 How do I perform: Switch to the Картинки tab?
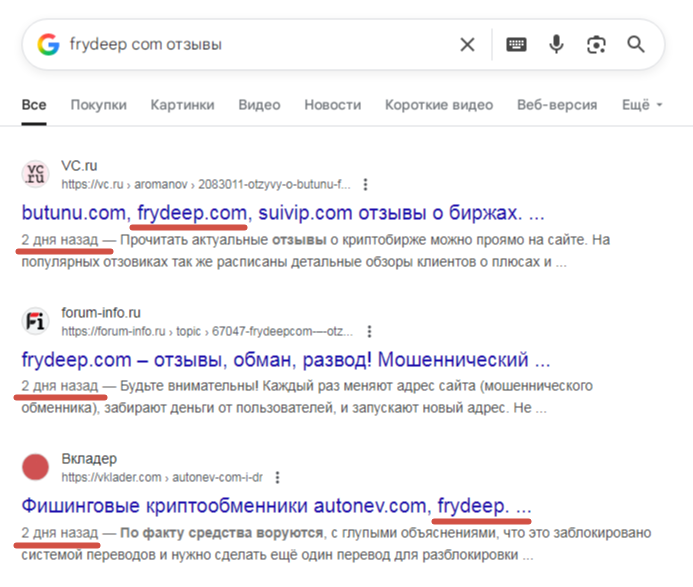[x=182, y=105]
